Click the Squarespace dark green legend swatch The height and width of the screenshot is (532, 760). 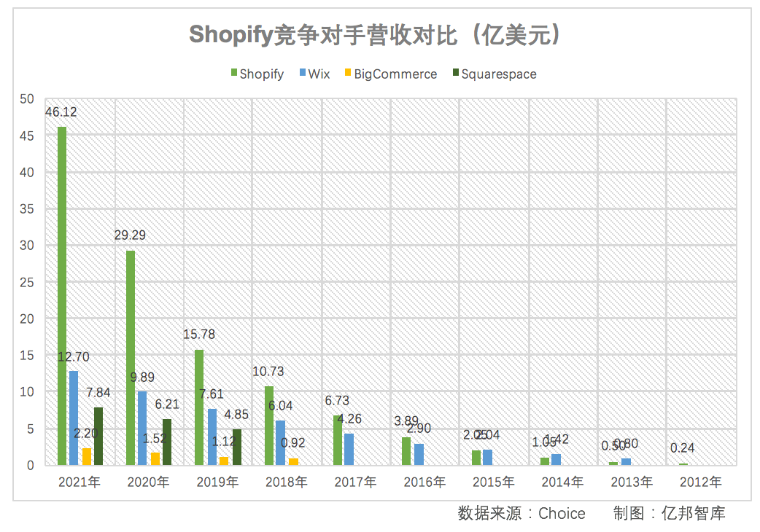456,73
